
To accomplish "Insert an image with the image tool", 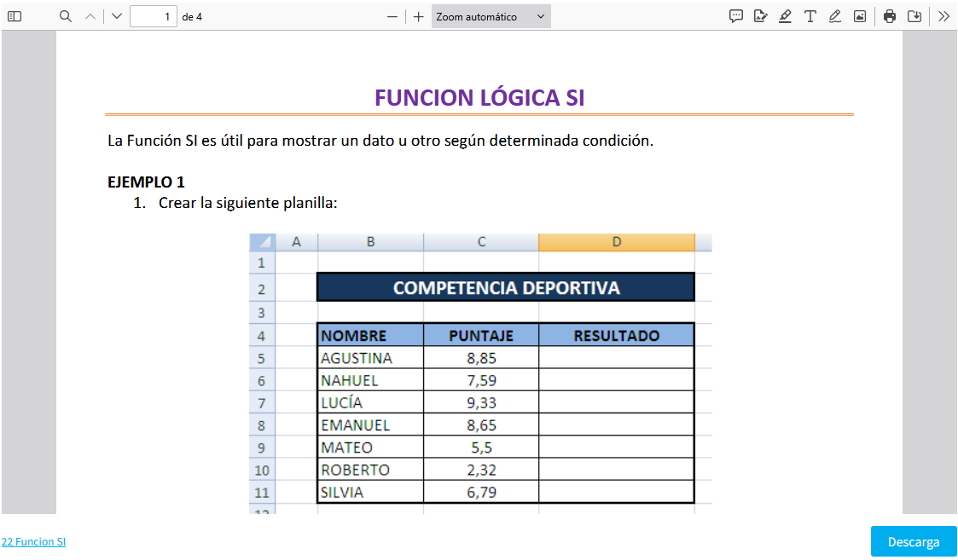I will pyautogui.click(x=860, y=16).
